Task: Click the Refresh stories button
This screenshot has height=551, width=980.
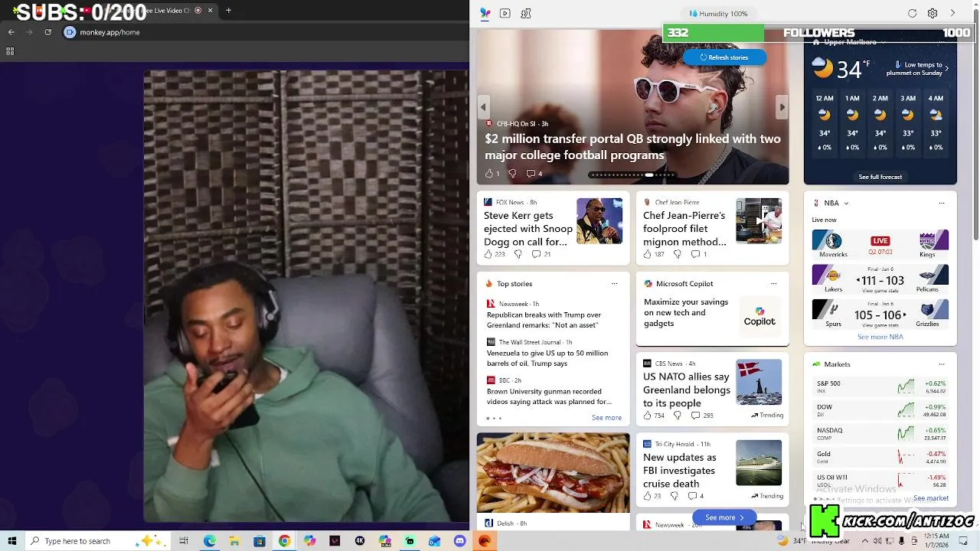Action: (x=724, y=57)
